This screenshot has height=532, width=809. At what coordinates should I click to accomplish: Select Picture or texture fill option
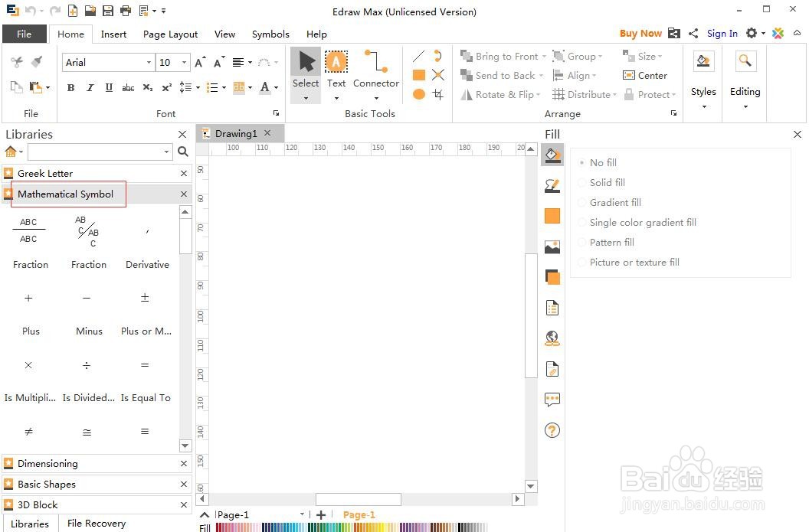click(629, 263)
